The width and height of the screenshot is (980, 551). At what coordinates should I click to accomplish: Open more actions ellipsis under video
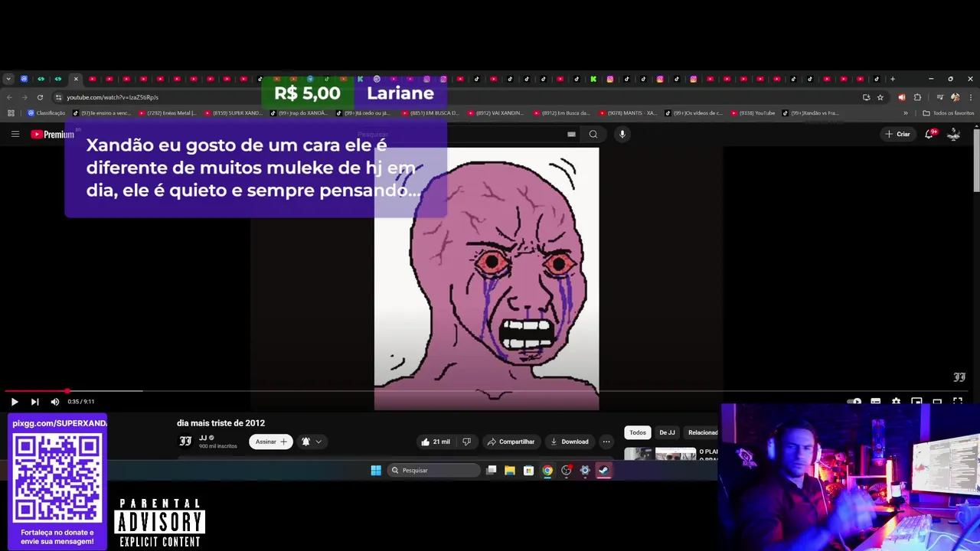606,442
